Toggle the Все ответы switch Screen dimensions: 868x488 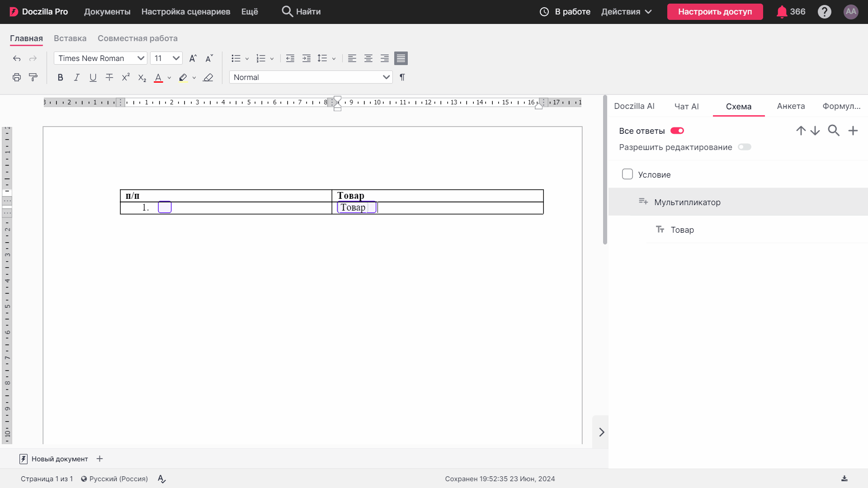pyautogui.click(x=677, y=131)
